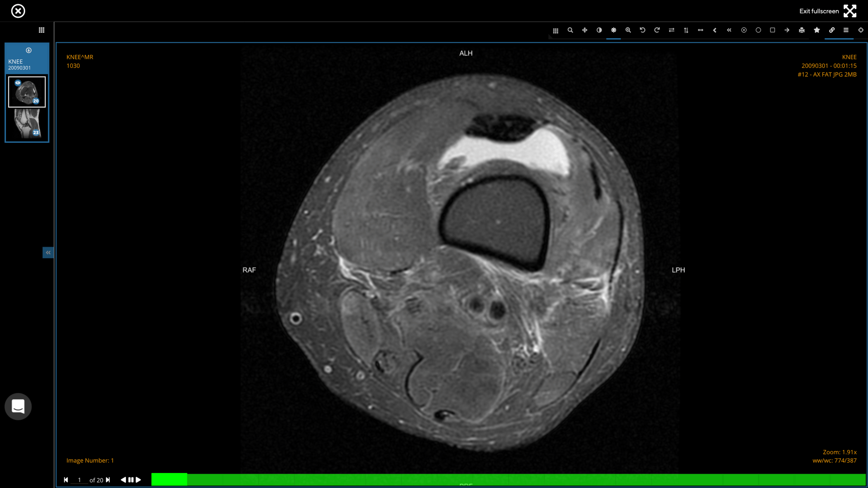Viewport: 868px width, 488px height.
Task: Select the rectangle annotation tool
Action: (773, 30)
